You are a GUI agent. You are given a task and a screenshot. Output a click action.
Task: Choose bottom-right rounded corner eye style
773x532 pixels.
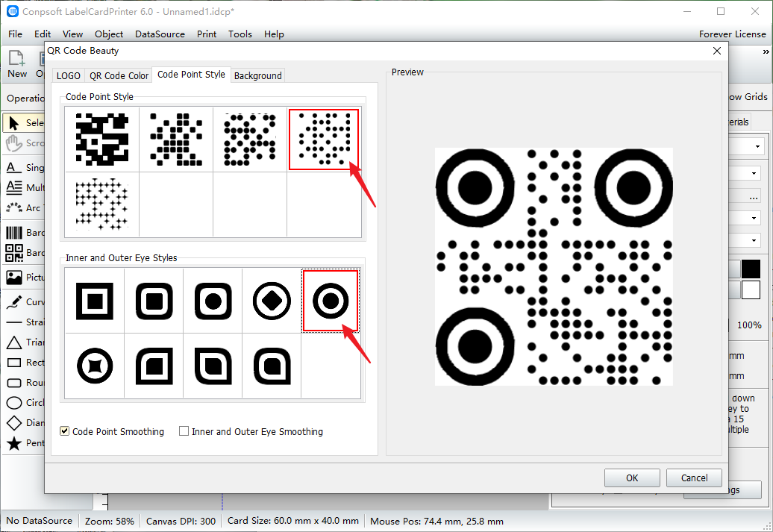pos(213,366)
